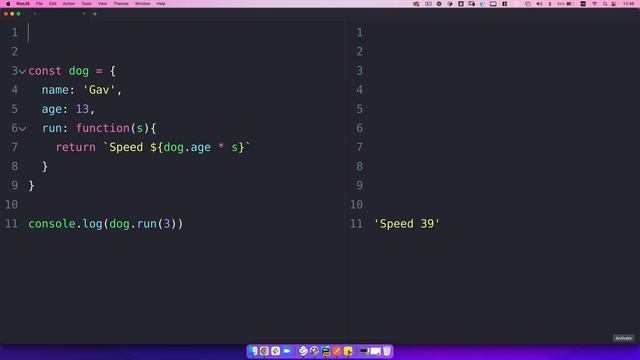
Task: Close the current editor tab
Action: click(84, 14)
